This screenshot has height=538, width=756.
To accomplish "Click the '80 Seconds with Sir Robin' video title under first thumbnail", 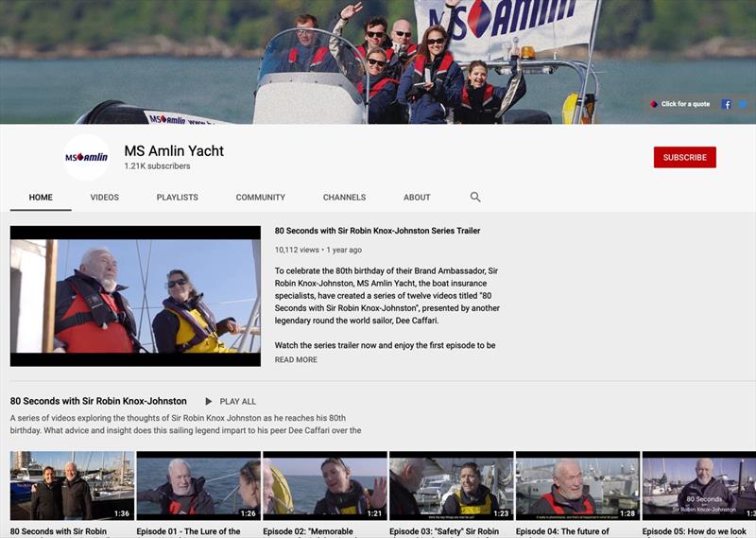I will [x=59, y=531].
